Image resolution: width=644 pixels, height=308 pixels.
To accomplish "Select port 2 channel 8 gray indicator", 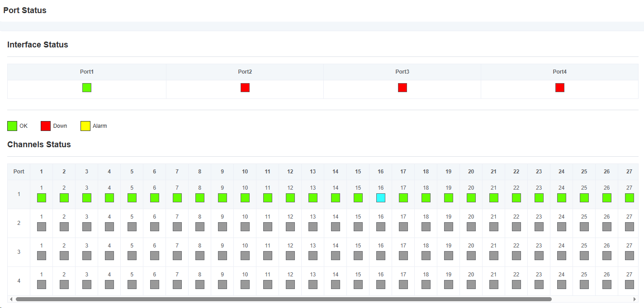I will coord(200,227).
